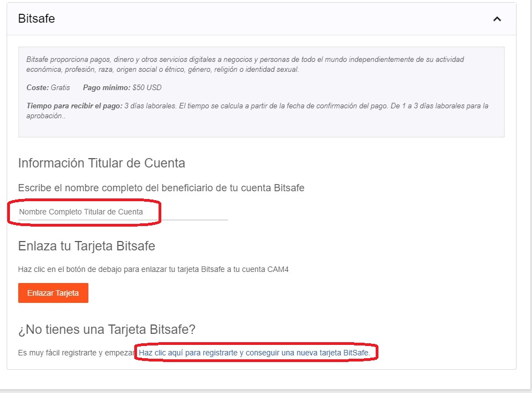This screenshot has width=532, height=393.
Task: Select the Coste: Gratis text
Action: click(48, 88)
